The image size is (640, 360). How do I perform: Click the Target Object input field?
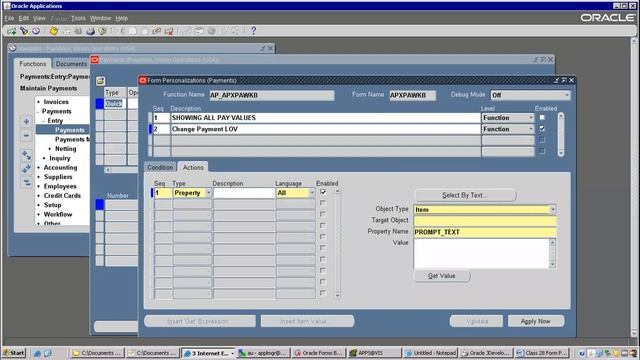(485, 221)
